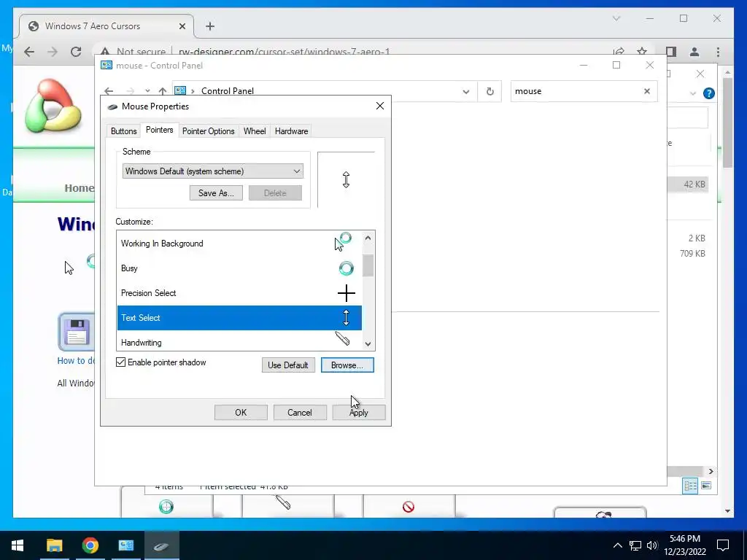Open Chrome profile menu
Screen dimensions: 747x560
pyautogui.click(x=694, y=52)
